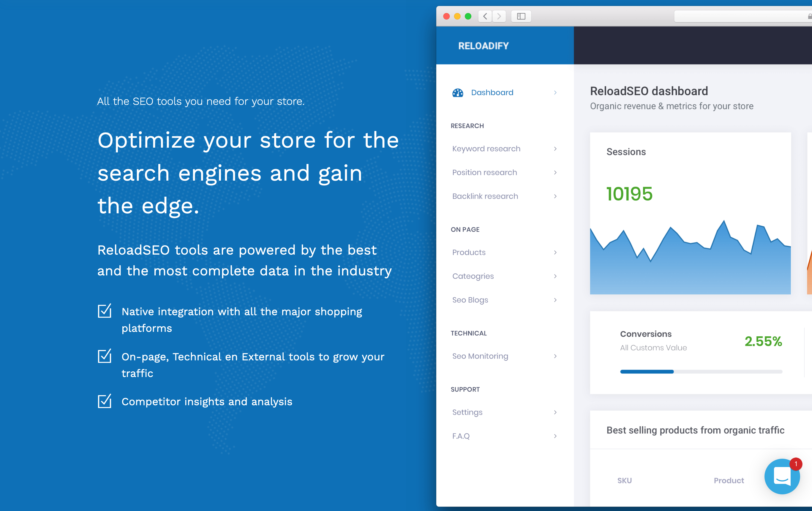Click the yellow minimize window button
Image resolution: width=812 pixels, height=511 pixels.
tap(457, 16)
